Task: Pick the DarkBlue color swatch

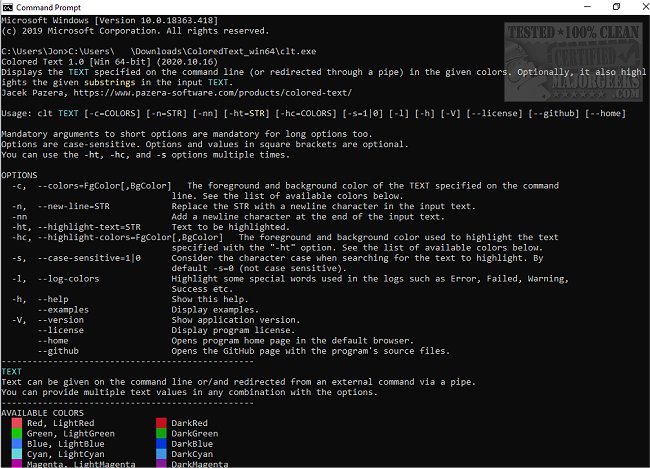Action: pyautogui.click(x=161, y=444)
